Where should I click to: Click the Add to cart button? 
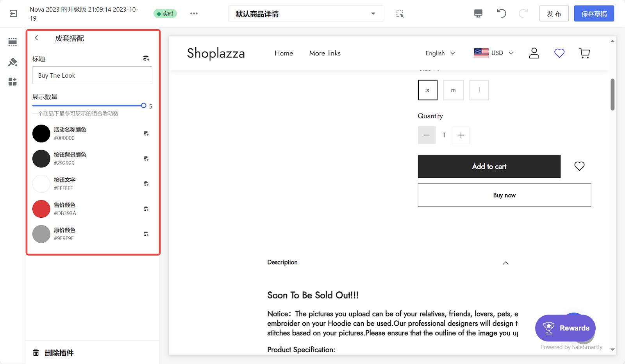click(x=489, y=167)
